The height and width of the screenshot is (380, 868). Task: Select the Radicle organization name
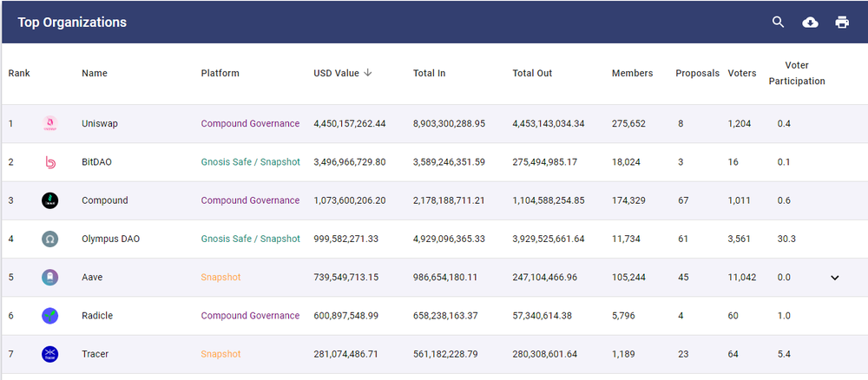[x=97, y=316]
